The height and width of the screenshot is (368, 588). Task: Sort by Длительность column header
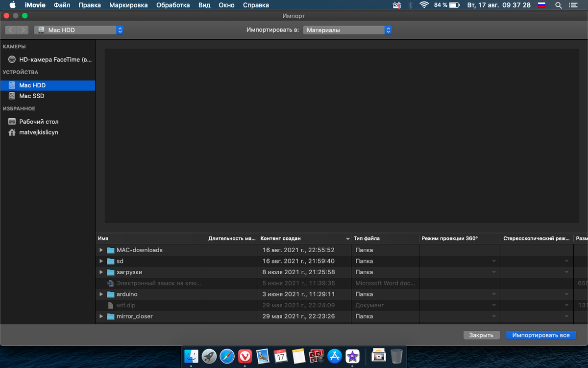coord(232,238)
